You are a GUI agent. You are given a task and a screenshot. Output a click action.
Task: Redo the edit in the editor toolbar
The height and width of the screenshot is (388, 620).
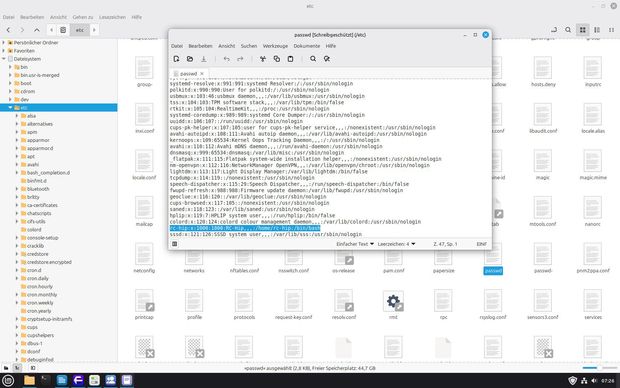tap(240, 59)
